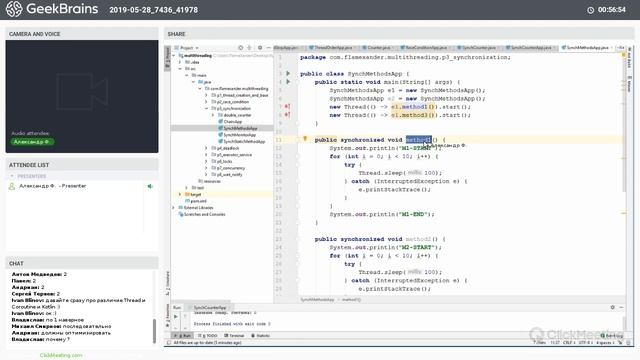Open the Project vertical side tab
640x360 pixels.
click(167, 57)
